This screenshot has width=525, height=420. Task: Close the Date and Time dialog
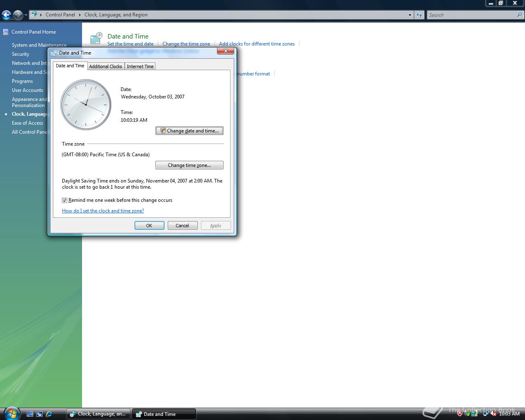[x=226, y=51]
